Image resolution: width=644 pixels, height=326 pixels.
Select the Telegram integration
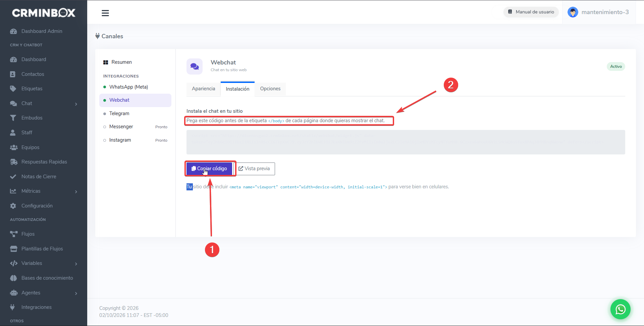[x=135, y=113]
